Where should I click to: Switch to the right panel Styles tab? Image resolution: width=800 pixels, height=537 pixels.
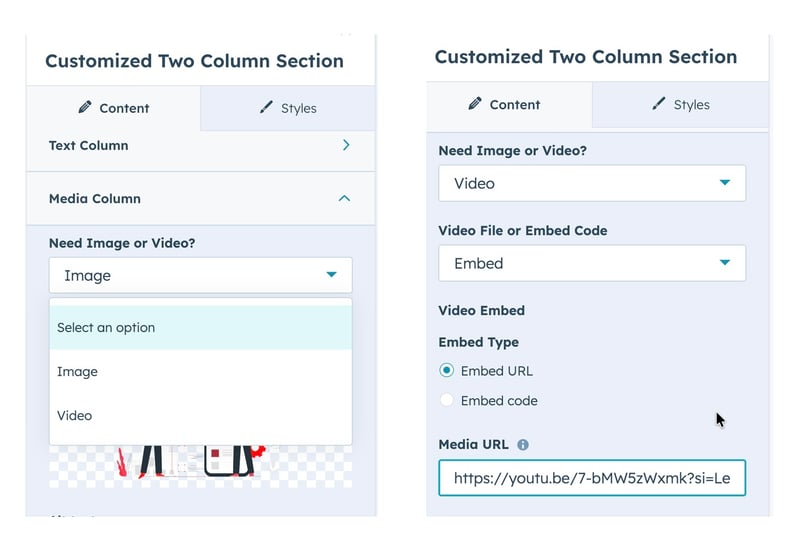click(x=680, y=104)
